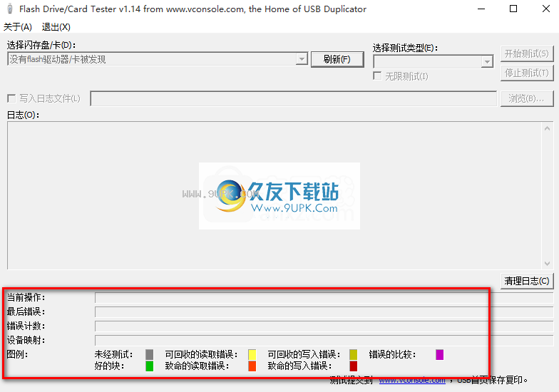
Task: Click the 浏览(B)... browse button
Action: pos(526,98)
